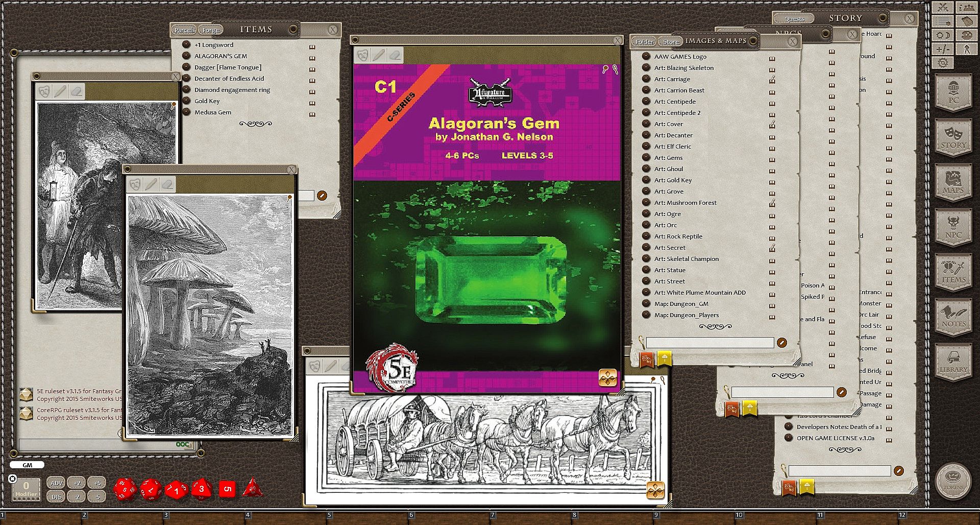Open the Story window Quests list
This screenshot has width=980, height=525.
coord(794,19)
